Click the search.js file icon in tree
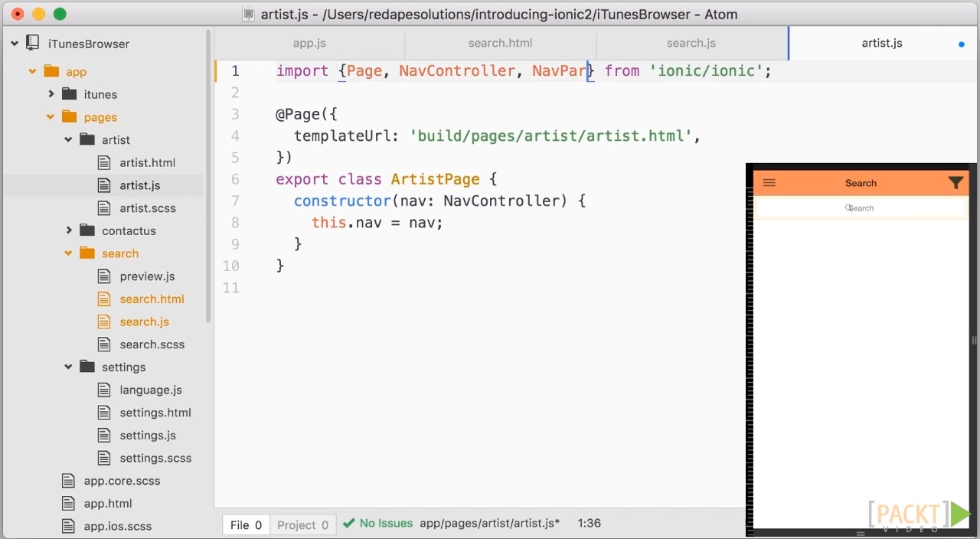This screenshot has height=539, width=980. [x=105, y=322]
